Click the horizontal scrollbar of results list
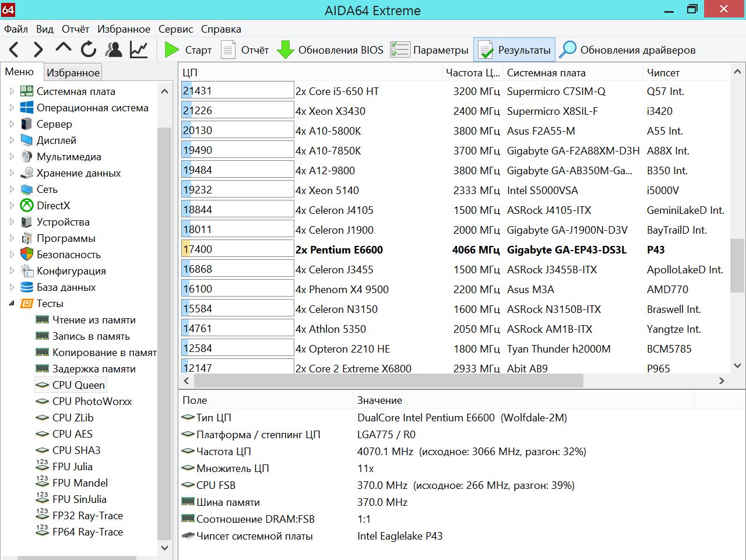This screenshot has width=746, height=560. coord(389,381)
